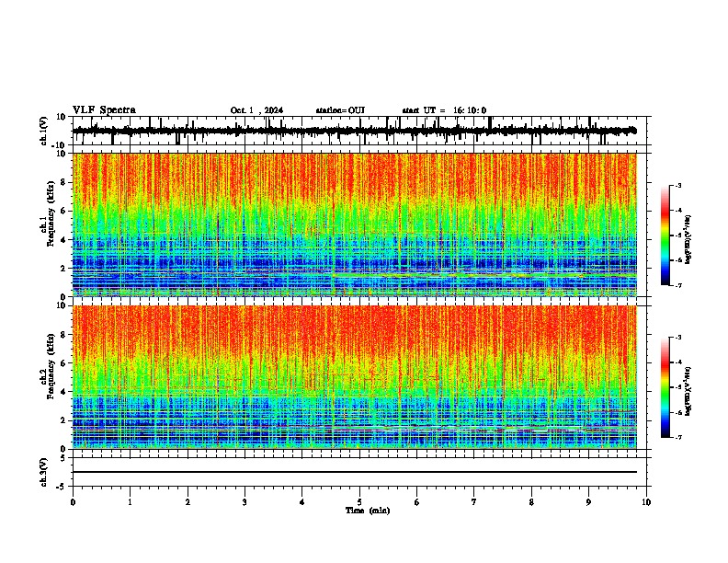Click time axis tick label "10"
The height and width of the screenshot is (563, 728).
point(646,502)
